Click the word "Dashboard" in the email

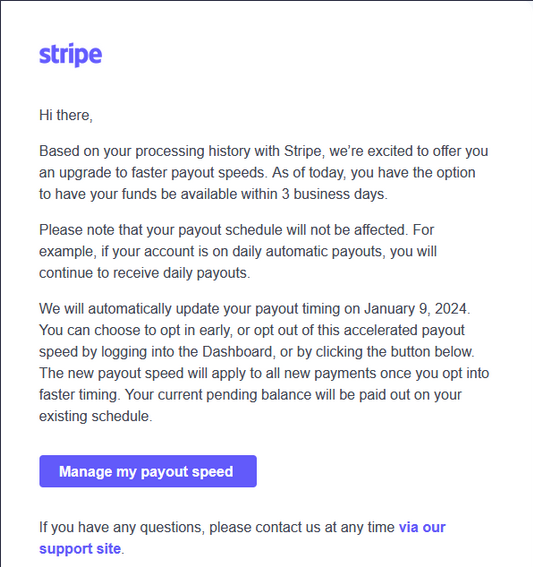237,352
